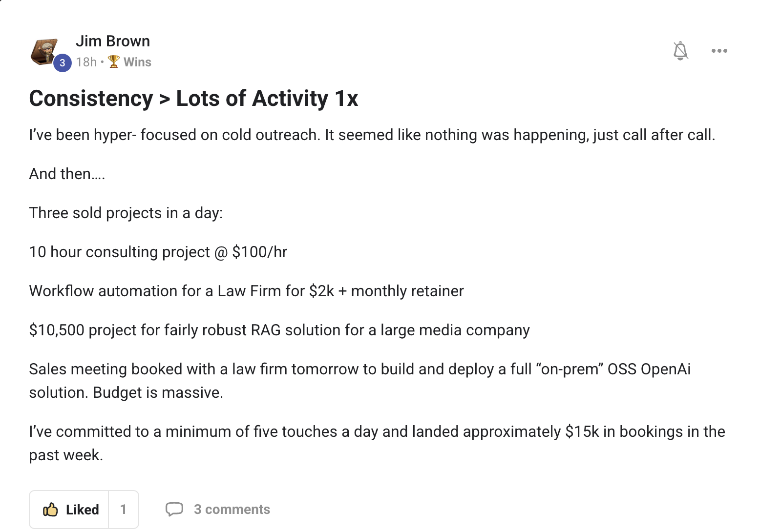Click the Sales meeting booked paragraph
Image resolution: width=760 pixels, height=532 pixels.
(360, 381)
